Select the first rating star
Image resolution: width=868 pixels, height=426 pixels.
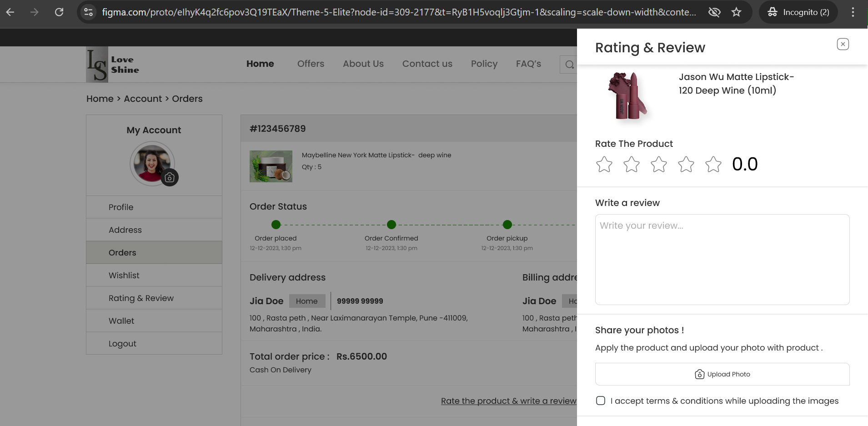pos(604,164)
